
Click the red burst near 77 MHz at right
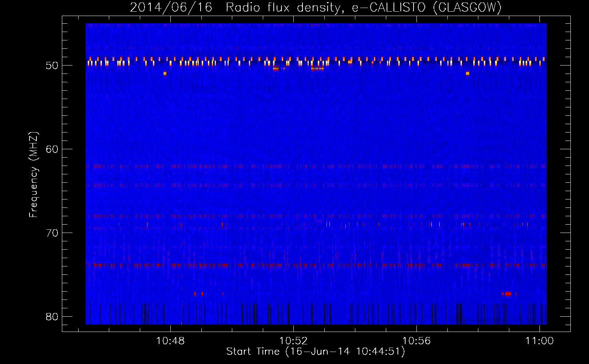click(507, 294)
